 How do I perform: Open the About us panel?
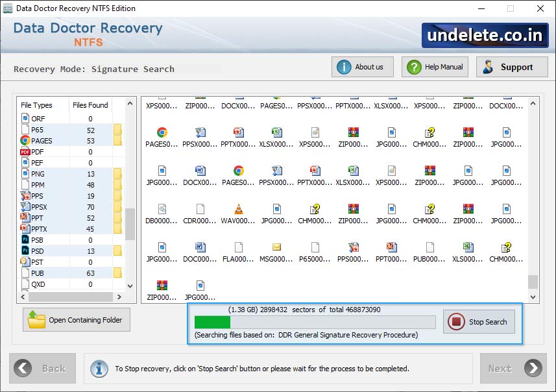[362, 66]
